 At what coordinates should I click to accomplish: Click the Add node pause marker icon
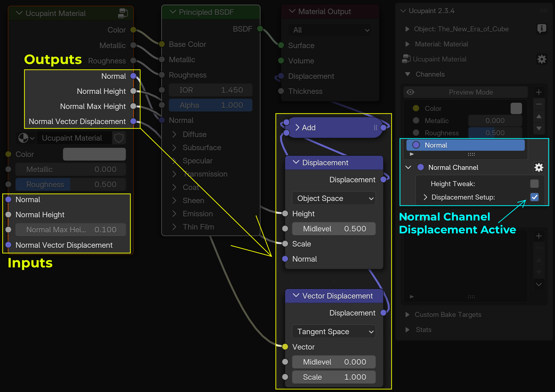[375, 128]
